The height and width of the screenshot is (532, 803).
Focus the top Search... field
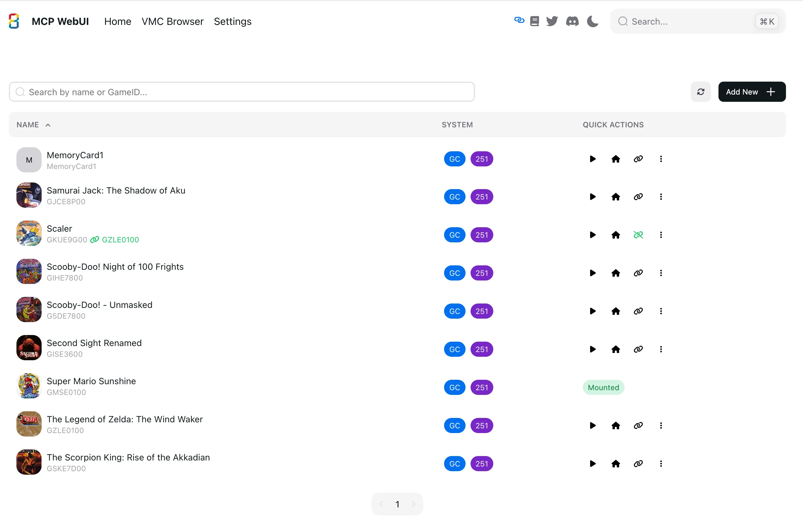(698, 21)
